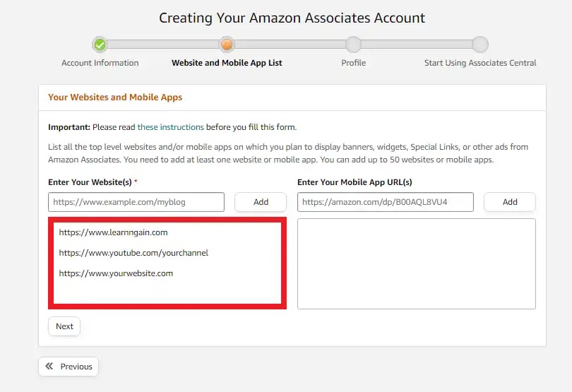This screenshot has width=572, height=392.
Task: Click inside the empty mobile apps list box
Action: 417,263
